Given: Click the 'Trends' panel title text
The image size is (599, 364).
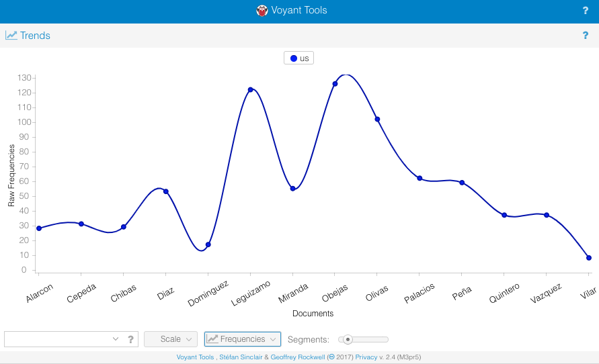Looking at the screenshot, I should (35, 36).
